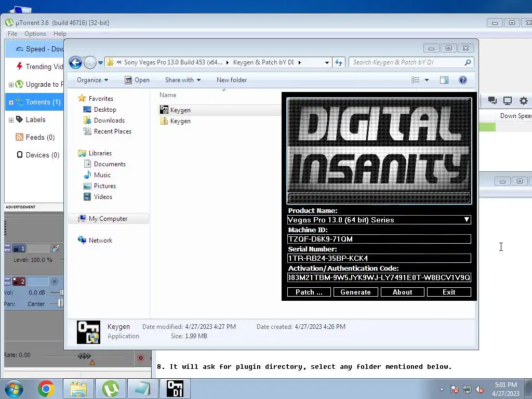The image size is (532, 399).
Task: Open the address bar history dropdown
Action: [327, 63]
